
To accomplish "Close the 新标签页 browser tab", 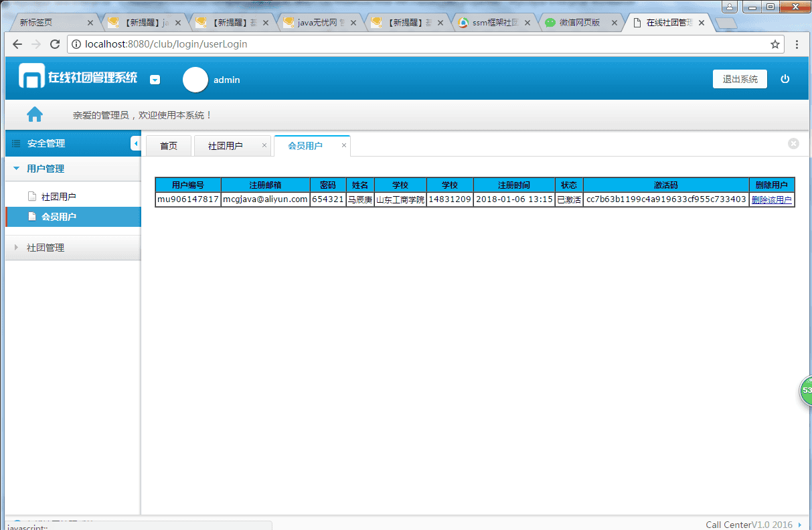I will [90, 23].
